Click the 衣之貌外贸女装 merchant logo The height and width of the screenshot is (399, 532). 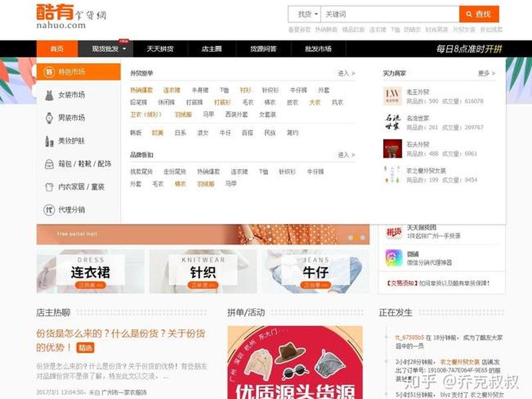pyautogui.click(x=392, y=175)
